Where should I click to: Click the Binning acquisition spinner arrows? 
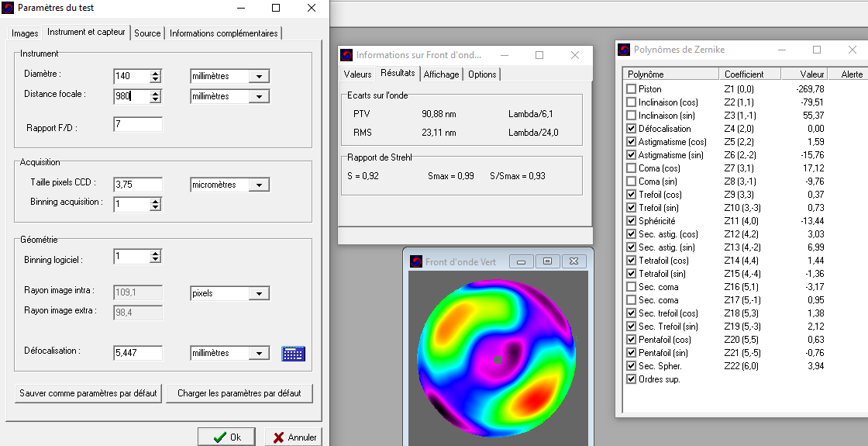coord(156,205)
